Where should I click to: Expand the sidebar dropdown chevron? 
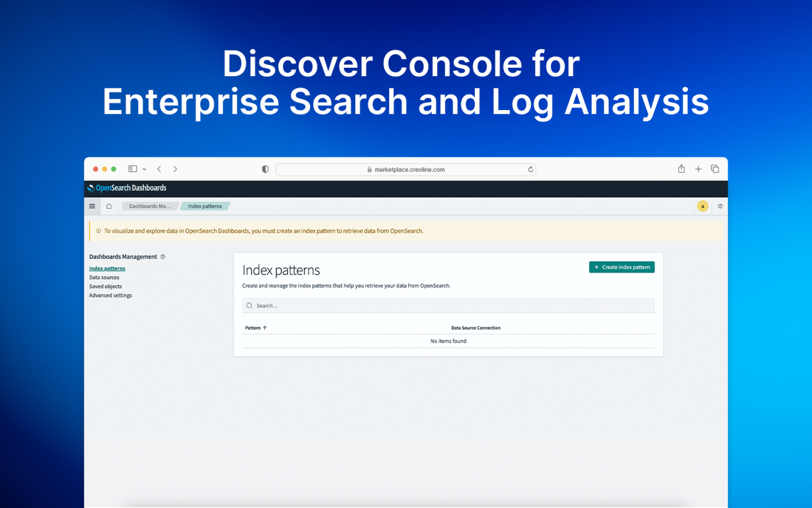pos(144,169)
